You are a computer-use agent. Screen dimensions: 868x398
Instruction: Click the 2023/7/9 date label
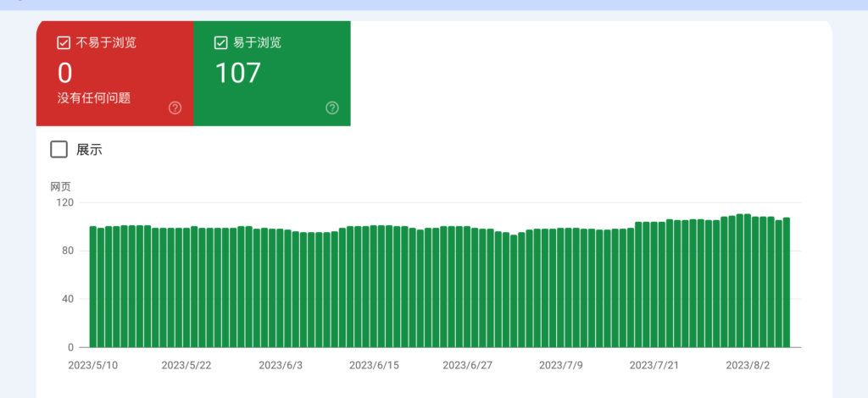click(x=561, y=365)
